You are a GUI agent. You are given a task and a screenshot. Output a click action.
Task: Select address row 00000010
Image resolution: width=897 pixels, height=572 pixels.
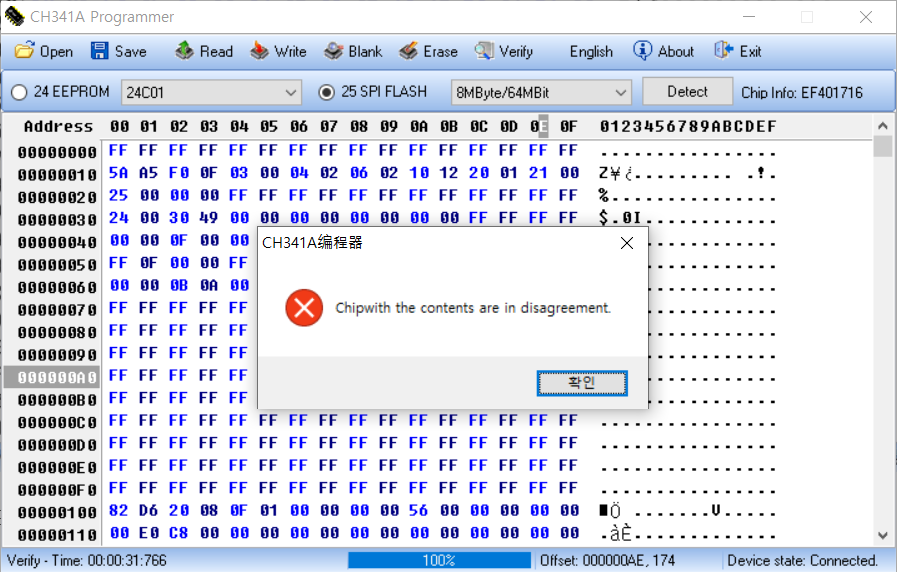coord(57,174)
